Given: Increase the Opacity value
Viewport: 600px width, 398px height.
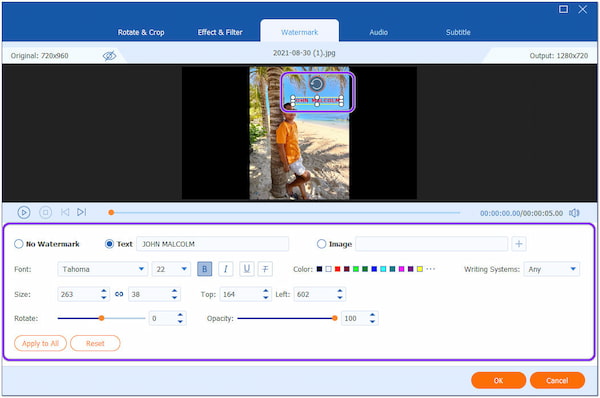Looking at the screenshot, I should pos(372,315).
